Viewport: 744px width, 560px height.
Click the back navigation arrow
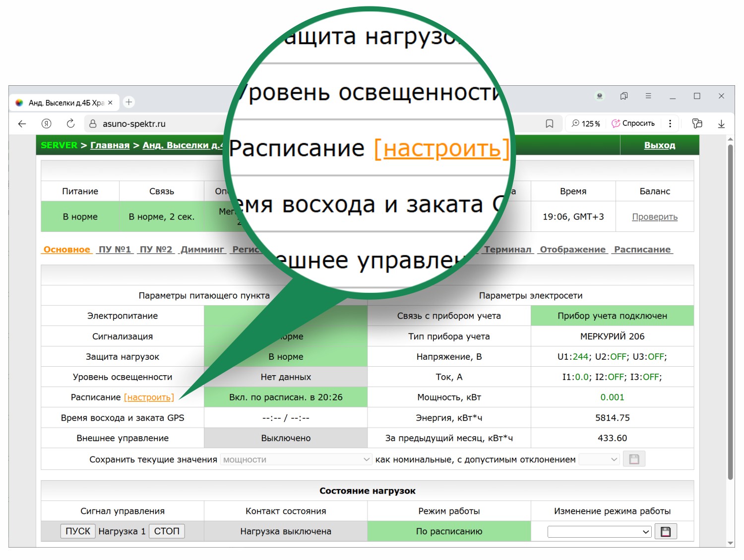tap(21, 123)
